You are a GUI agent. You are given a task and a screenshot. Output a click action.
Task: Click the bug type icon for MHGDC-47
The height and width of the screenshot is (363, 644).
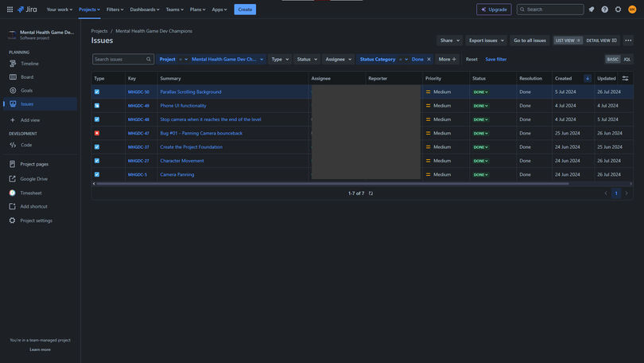pos(97,133)
